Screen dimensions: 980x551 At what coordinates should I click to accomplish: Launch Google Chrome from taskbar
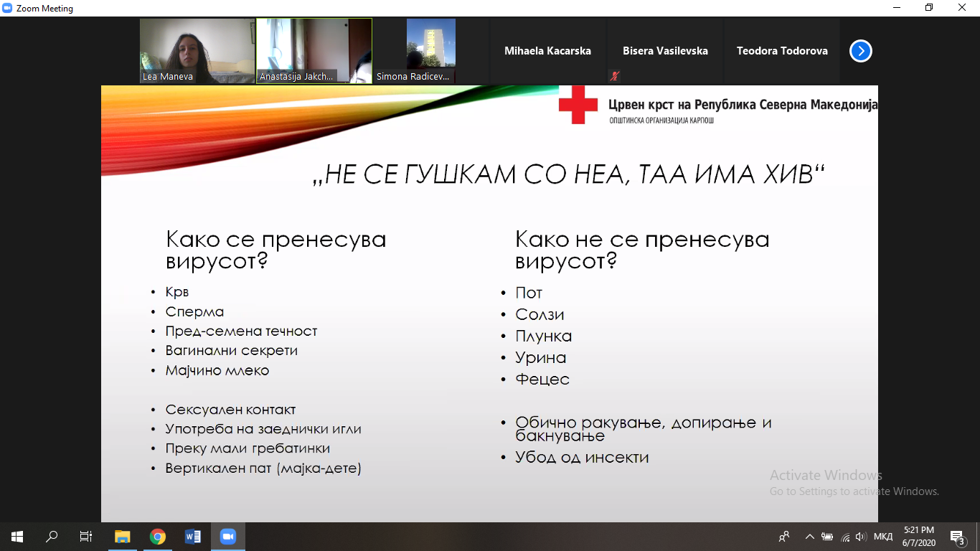[x=158, y=537]
